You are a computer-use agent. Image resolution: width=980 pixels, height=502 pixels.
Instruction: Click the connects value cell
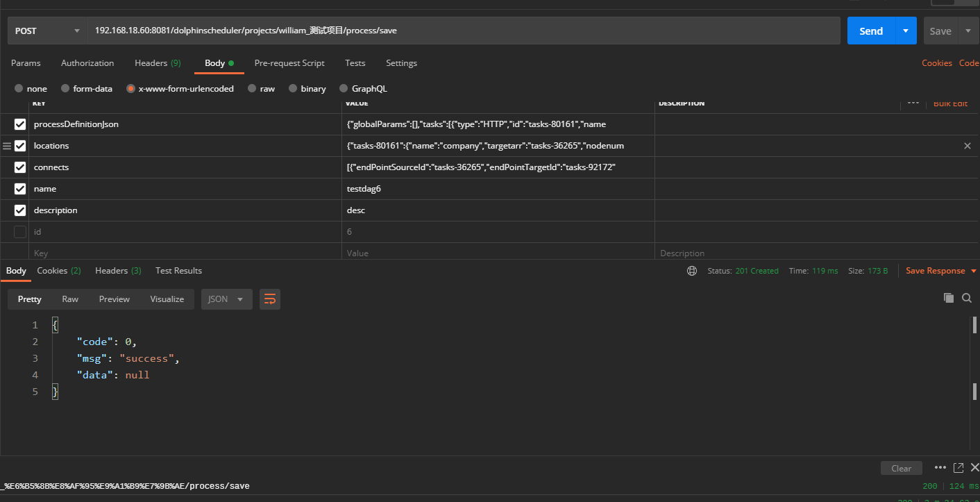click(498, 167)
